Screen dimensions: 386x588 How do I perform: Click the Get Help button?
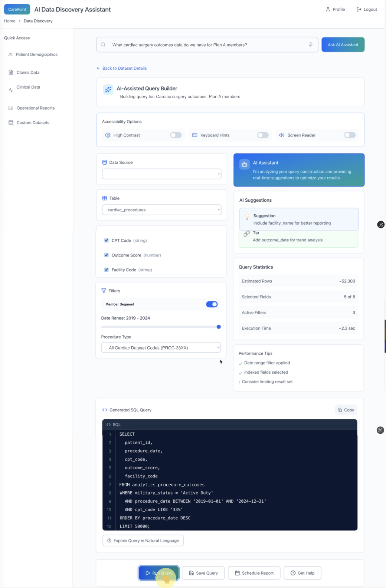(x=302, y=573)
